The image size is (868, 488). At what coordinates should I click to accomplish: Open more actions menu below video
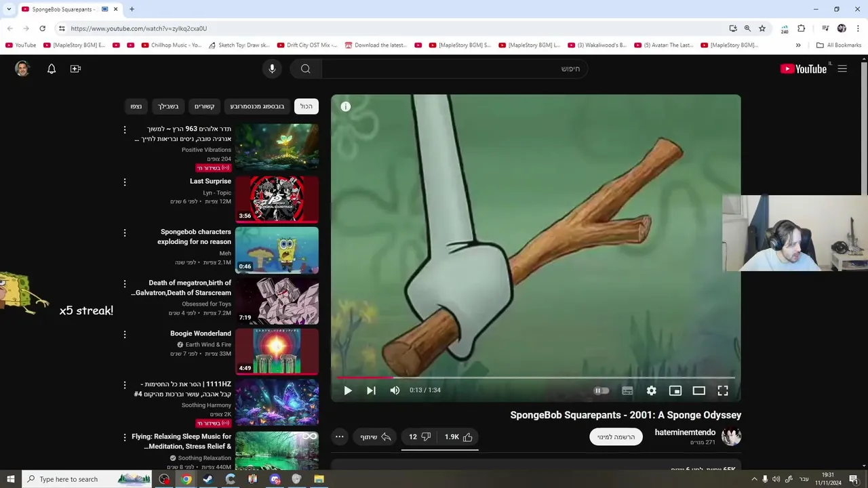click(340, 437)
